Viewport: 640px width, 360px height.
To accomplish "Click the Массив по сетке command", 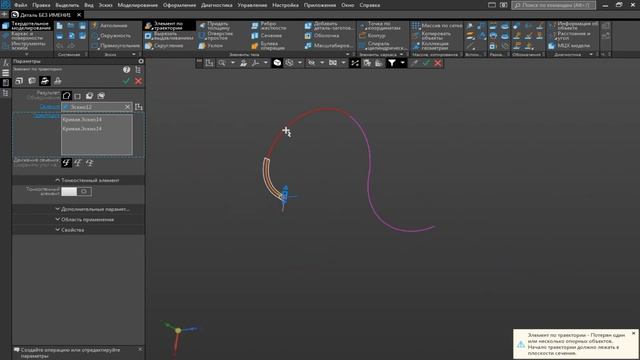I will 437,26.
